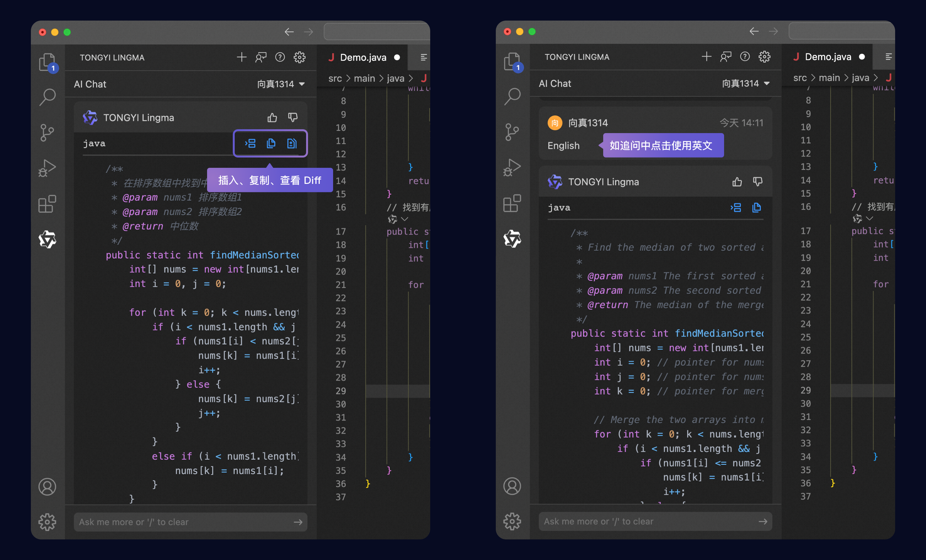Expand the Lingma code lens chevron in left editor

pyautogui.click(x=405, y=219)
